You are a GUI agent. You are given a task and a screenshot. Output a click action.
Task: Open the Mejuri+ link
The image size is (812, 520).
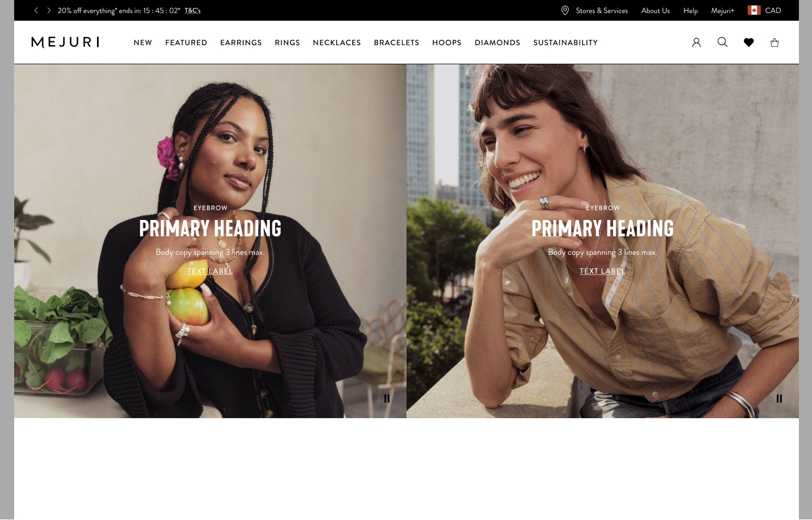(x=723, y=10)
